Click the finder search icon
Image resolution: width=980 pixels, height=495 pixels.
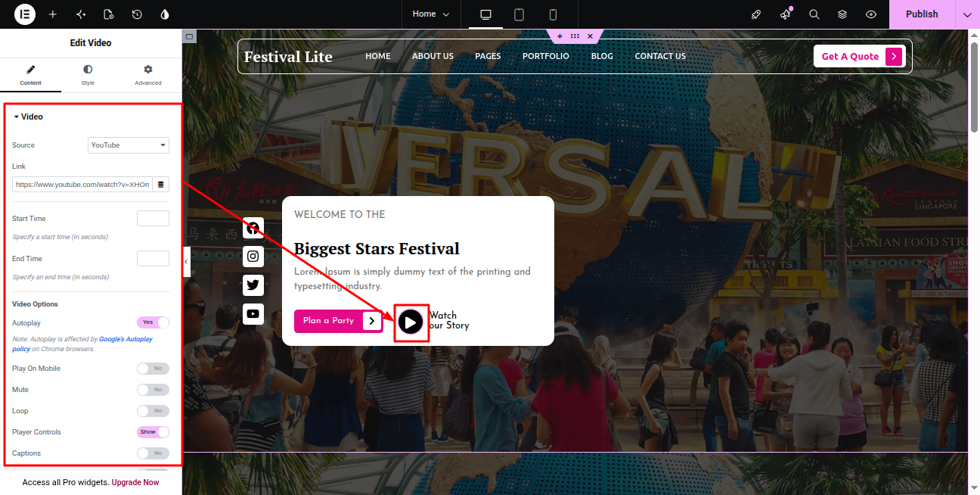click(x=814, y=14)
